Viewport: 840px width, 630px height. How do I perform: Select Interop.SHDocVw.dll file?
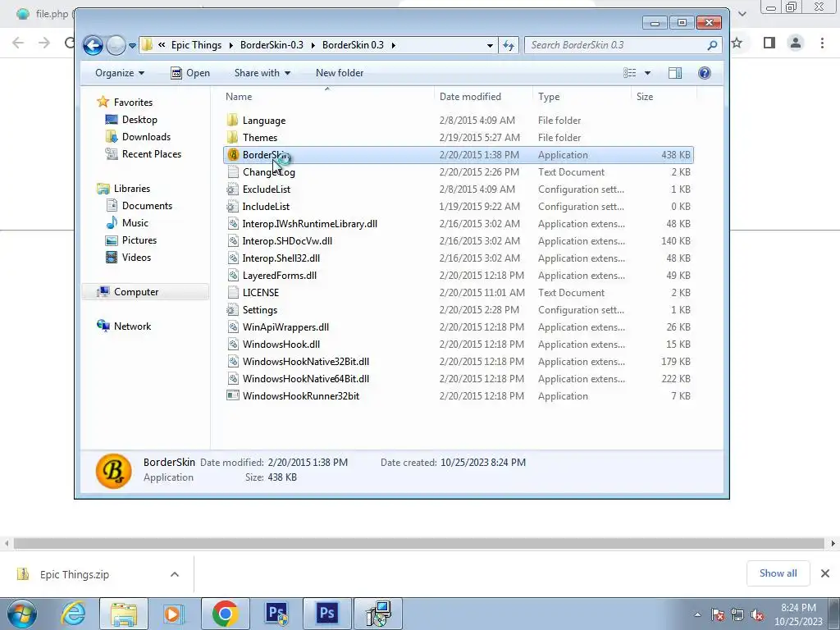287,241
